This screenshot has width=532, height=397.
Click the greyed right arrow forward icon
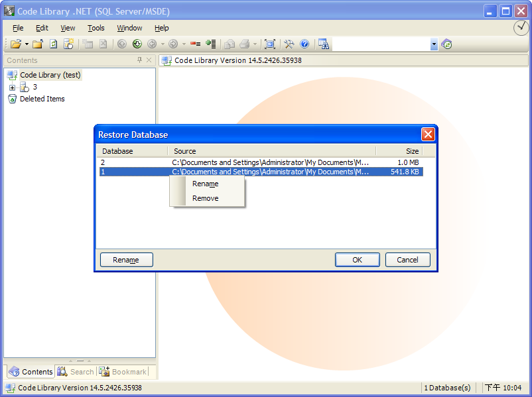pos(173,44)
